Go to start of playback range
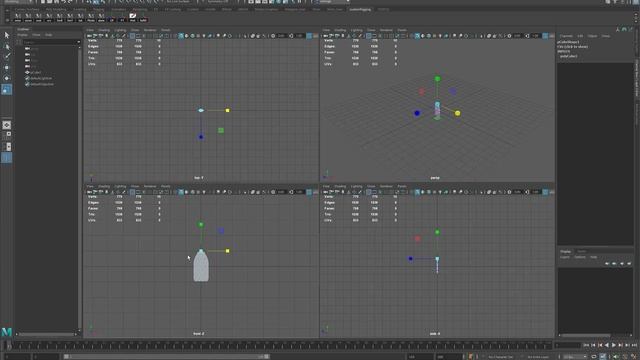 (587, 345)
